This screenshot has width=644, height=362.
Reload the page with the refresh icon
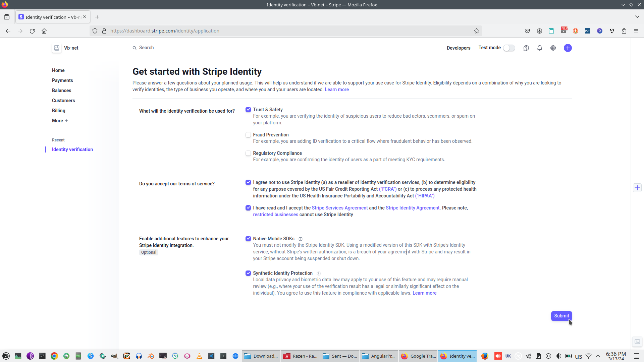point(32,31)
